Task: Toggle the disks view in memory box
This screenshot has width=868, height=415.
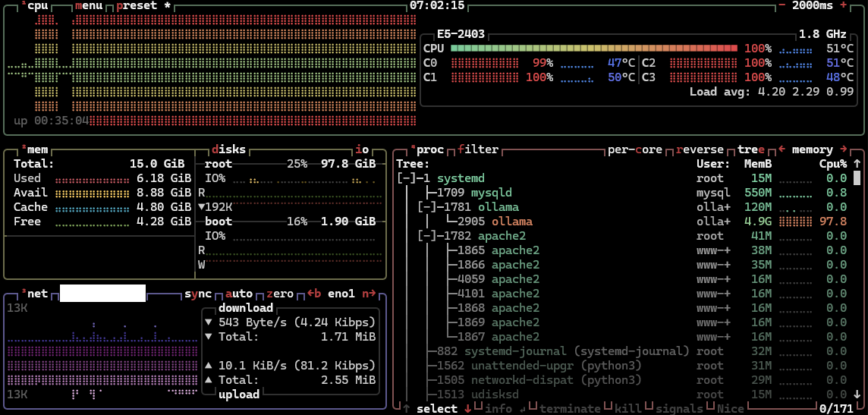Action: click(228, 149)
